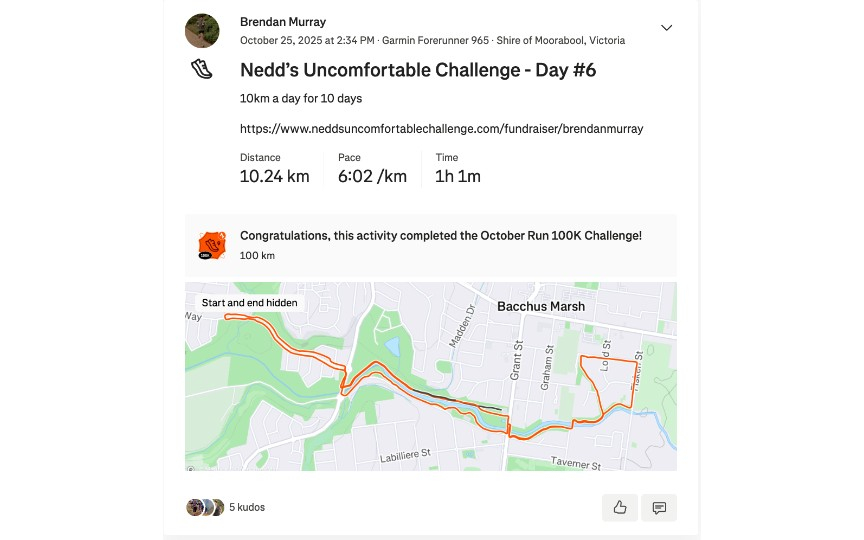This screenshot has height=540, width=864.
Task: Click the running shoe activity icon
Action: [202, 69]
